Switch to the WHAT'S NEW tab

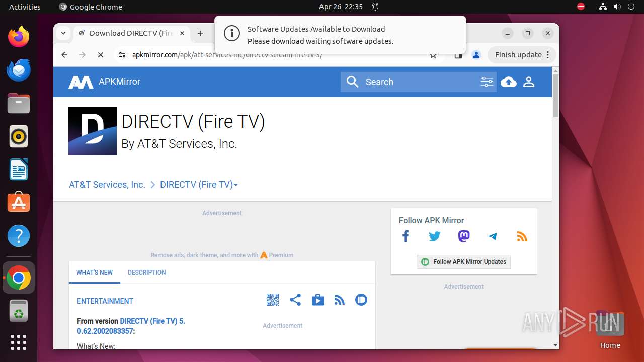[95, 272]
